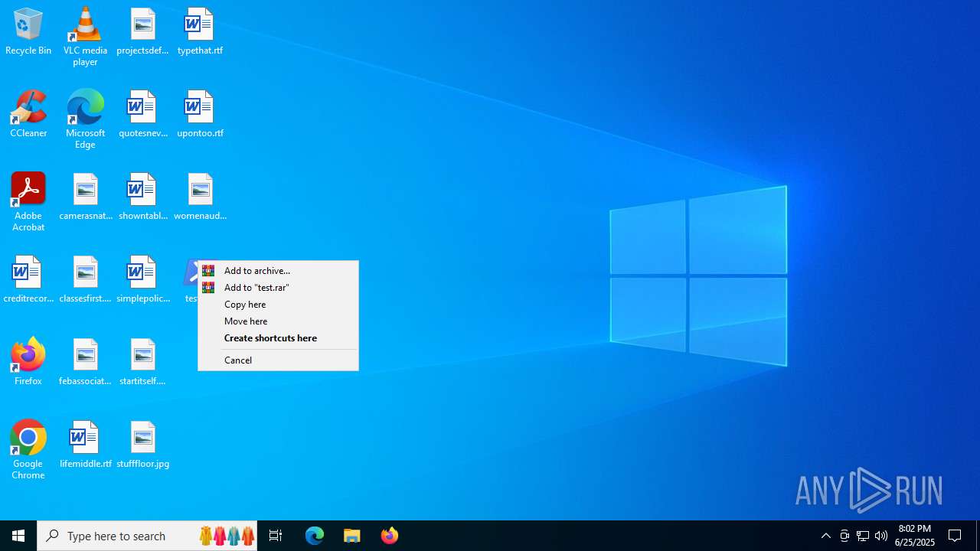Select classesfirst image file icon
The width and height of the screenshot is (980, 551).
[x=85, y=279]
